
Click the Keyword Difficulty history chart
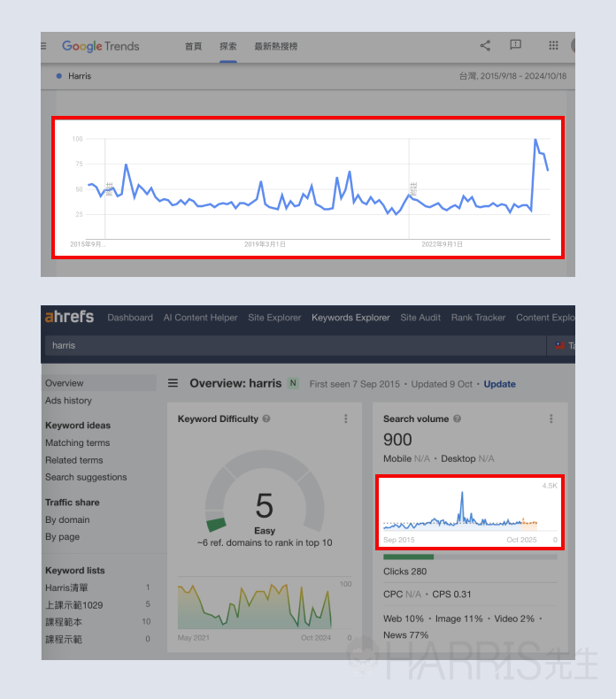pyautogui.click(x=255, y=606)
